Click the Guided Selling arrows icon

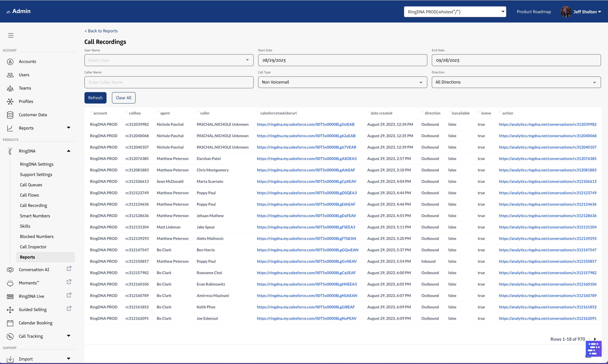(x=10, y=310)
